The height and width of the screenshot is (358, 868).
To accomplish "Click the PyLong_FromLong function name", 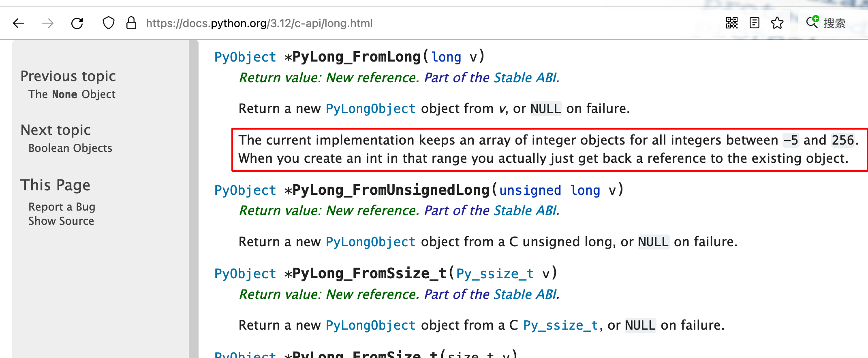I will (357, 57).
